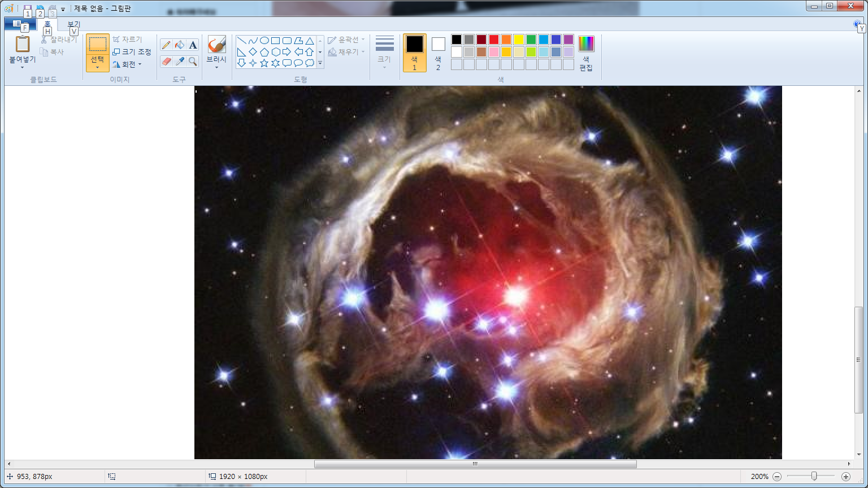Open the Paste (붙여넣기) dropdown arrow
Image resolution: width=868 pixels, height=488 pixels.
[x=23, y=67]
